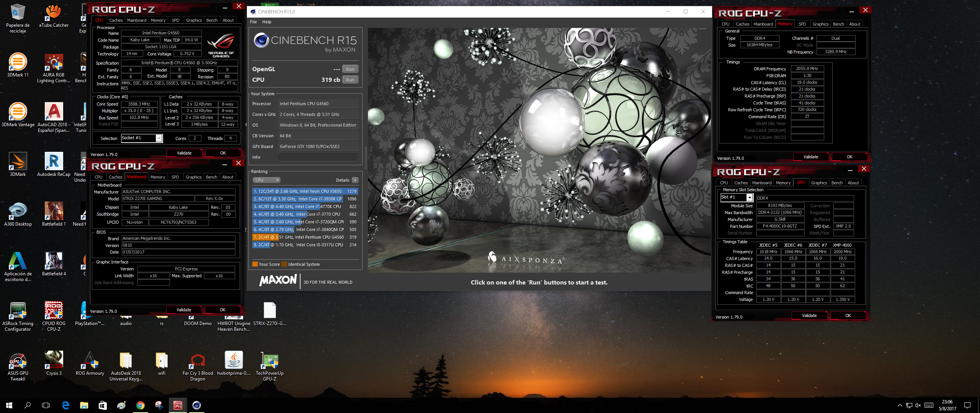Image resolution: width=980 pixels, height=413 pixels.
Task: Open ROG Armoury desktop shortcut
Action: tap(90, 363)
